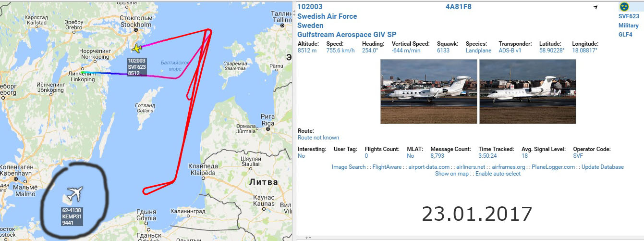Screen dimensions: 644x241
Task: Open the airport-data.com link
Action: pos(429,167)
